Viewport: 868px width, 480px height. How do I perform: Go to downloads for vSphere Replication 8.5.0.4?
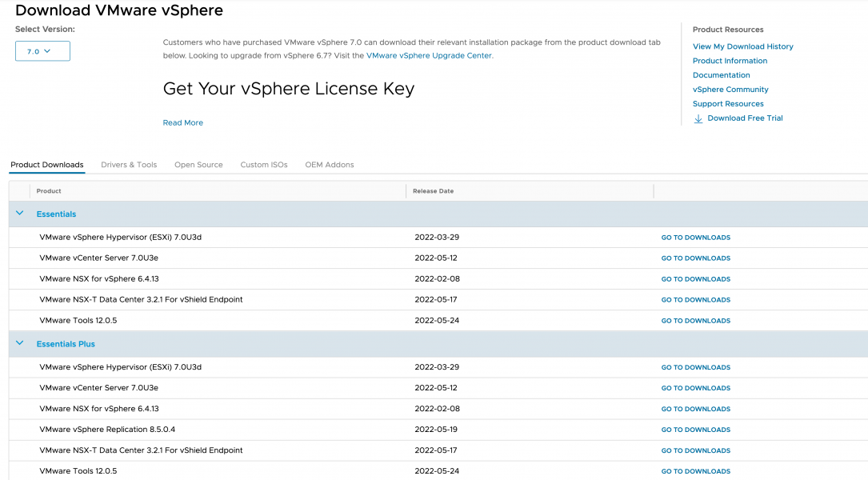[696, 430]
